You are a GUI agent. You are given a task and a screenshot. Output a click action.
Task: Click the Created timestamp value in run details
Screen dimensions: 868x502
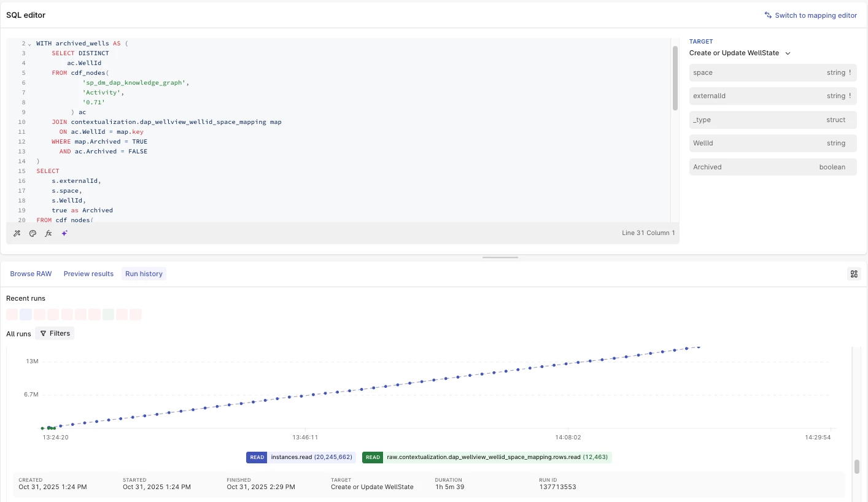click(53, 487)
